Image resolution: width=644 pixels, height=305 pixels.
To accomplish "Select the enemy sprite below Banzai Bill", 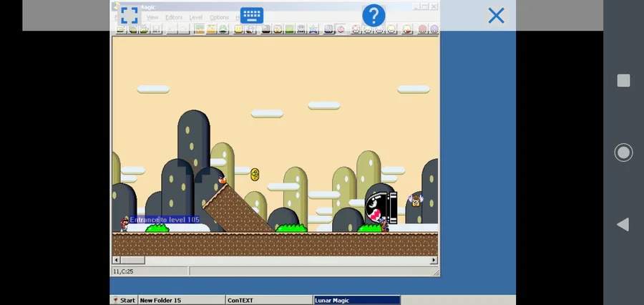I will pyautogui.click(x=384, y=226).
